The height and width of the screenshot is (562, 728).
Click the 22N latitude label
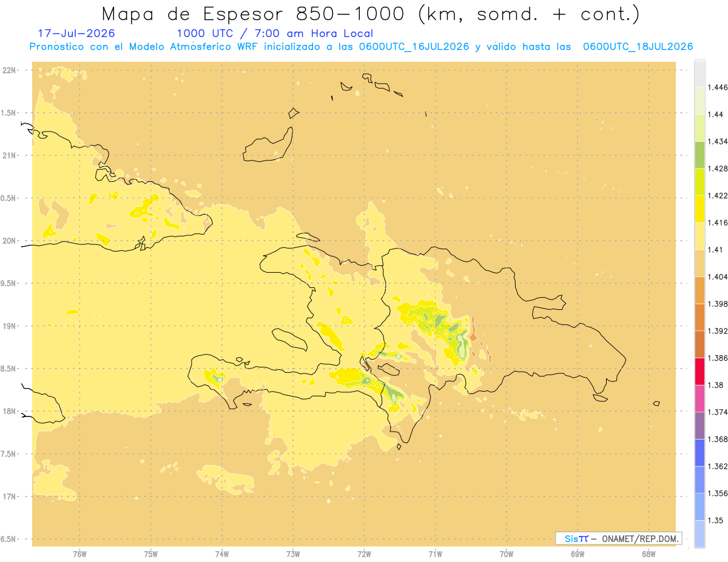pos(10,70)
